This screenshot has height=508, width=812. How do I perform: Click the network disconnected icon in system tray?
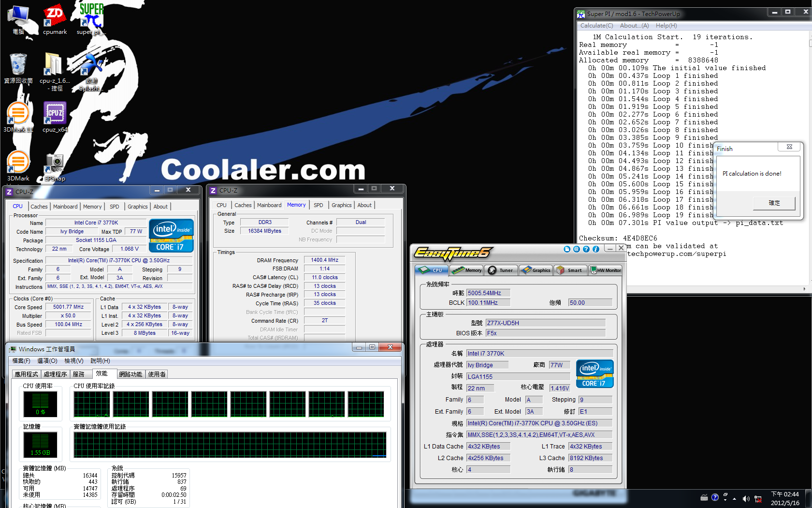coord(758,499)
